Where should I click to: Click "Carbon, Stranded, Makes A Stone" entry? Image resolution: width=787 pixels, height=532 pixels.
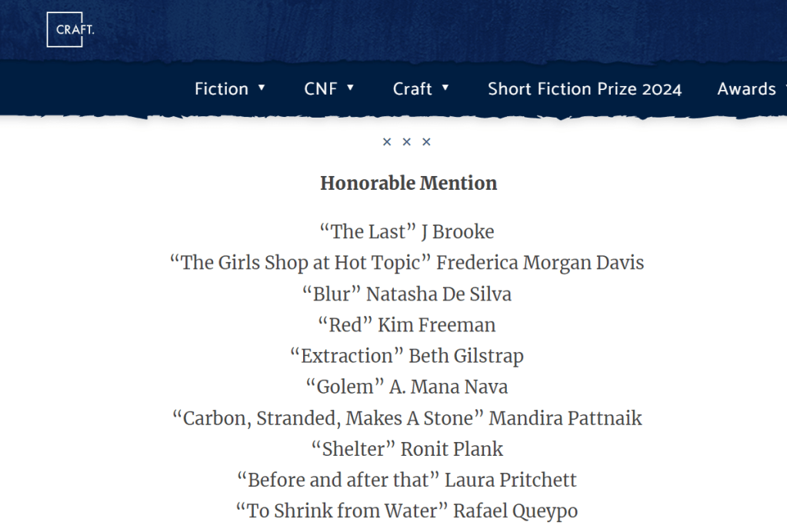[406, 418]
